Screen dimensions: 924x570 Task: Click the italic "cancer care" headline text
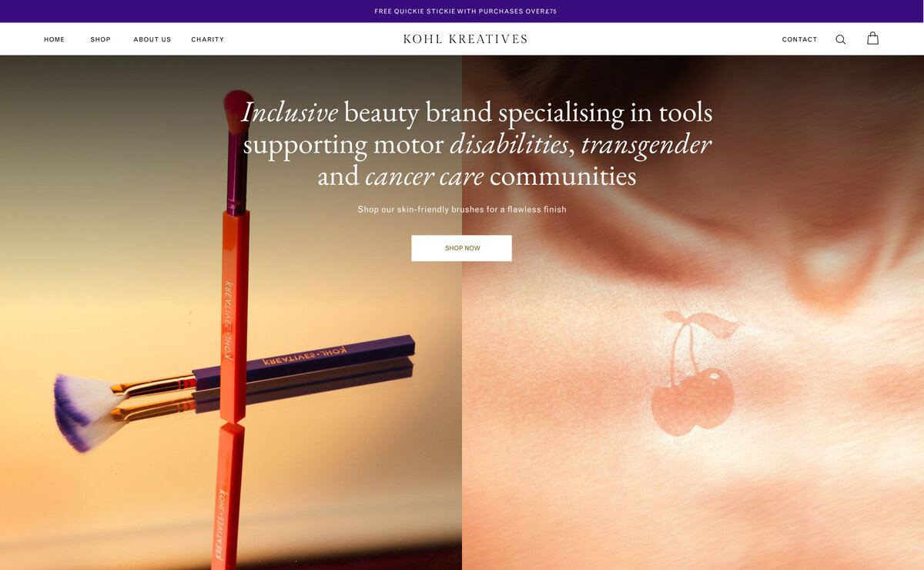(424, 176)
